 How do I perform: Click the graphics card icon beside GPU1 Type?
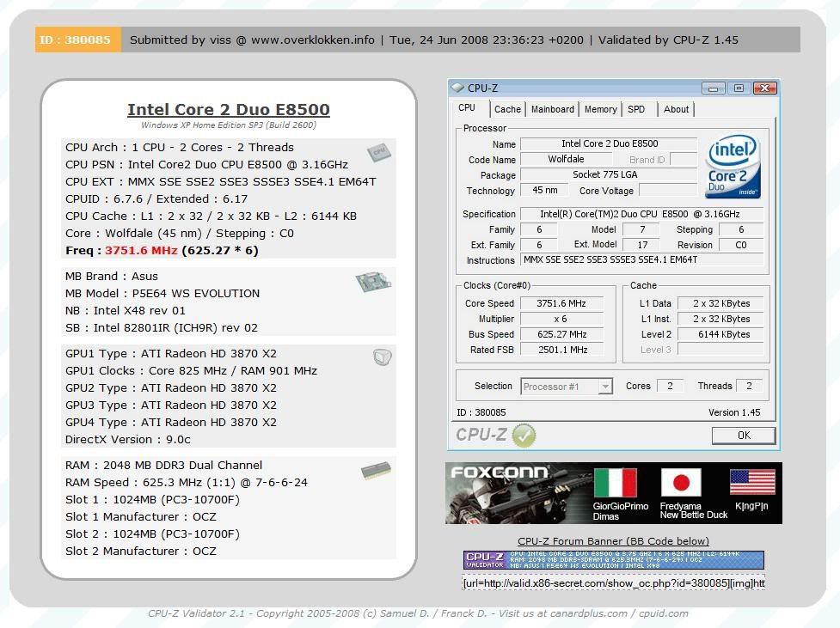point(383,357)
